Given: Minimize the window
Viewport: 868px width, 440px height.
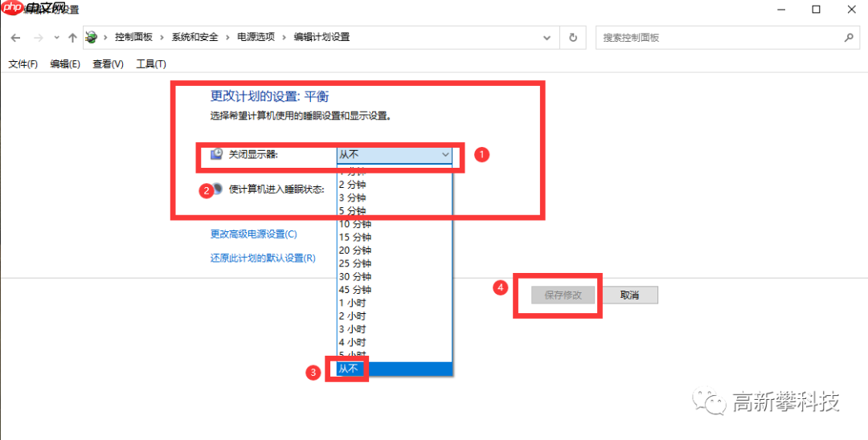Looking at the screenshot, I should [x=781, y=9].
